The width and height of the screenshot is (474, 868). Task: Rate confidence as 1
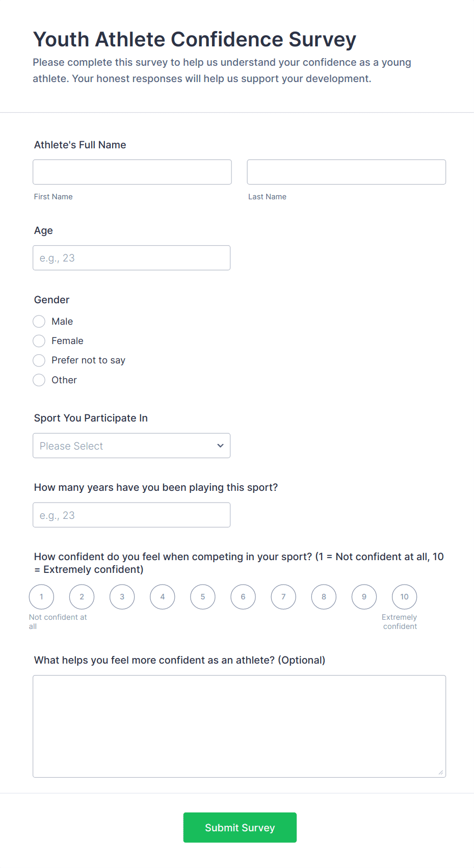click(x=41, y=597)
